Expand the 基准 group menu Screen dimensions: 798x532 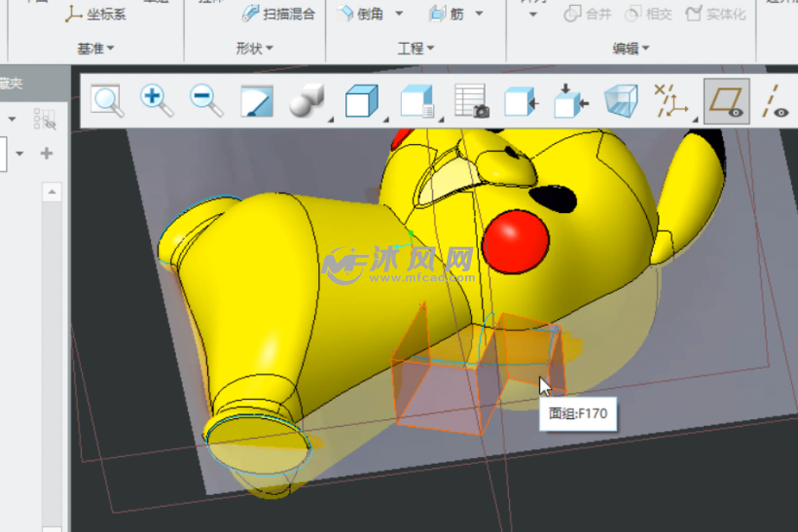[95, 49]
